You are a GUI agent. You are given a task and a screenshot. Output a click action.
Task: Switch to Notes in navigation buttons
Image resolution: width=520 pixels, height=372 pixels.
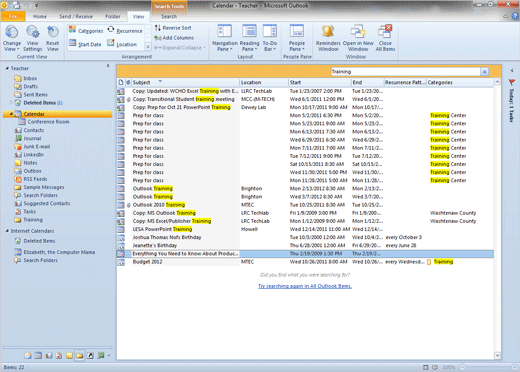[x=69, y=356]
